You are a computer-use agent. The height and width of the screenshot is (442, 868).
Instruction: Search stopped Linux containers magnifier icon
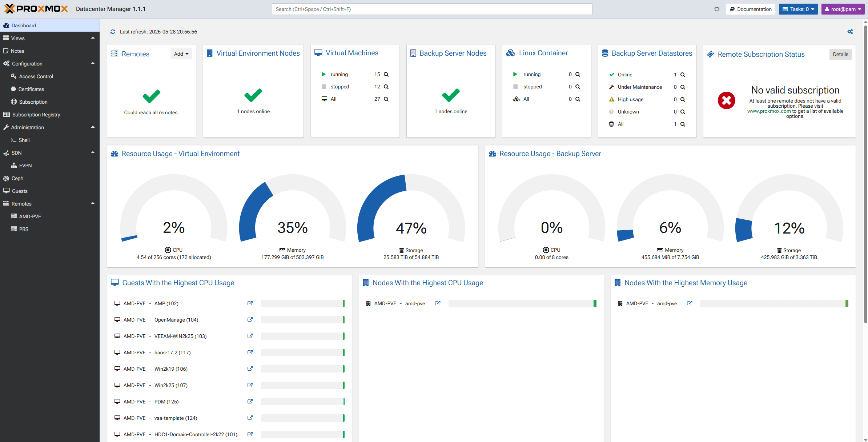578,87
